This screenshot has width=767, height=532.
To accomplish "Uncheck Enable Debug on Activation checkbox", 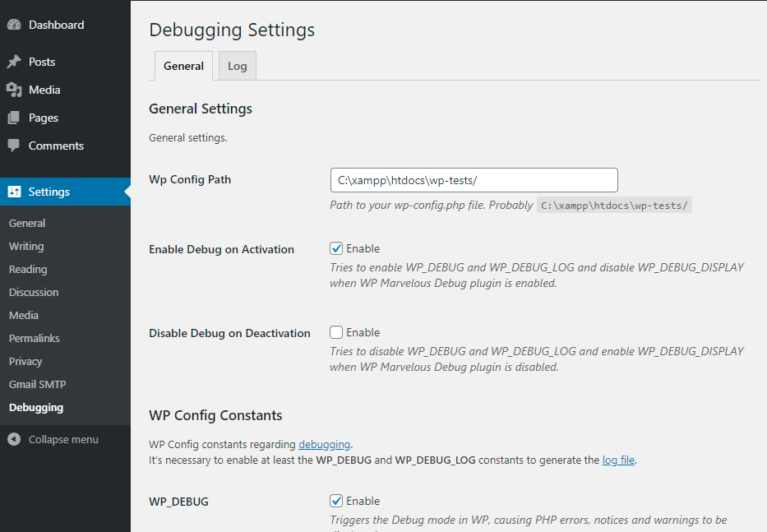I will pos(336,248).
